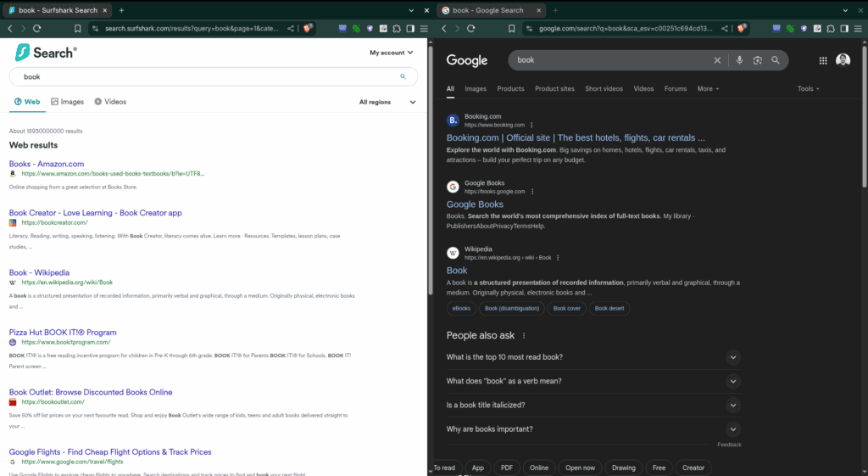The height and width of the screenshot is (476, 868).
Task: Toggle sidebar panel in Google window
Action: click(x=843, y=28)
